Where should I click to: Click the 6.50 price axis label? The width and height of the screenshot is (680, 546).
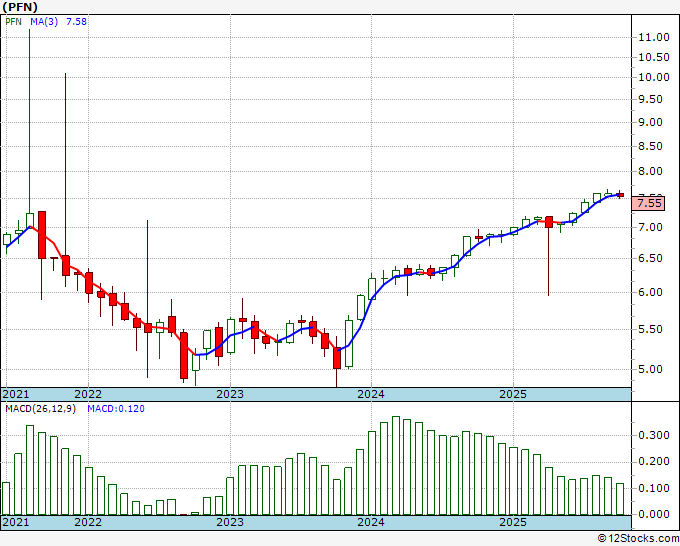pos(651,258)
